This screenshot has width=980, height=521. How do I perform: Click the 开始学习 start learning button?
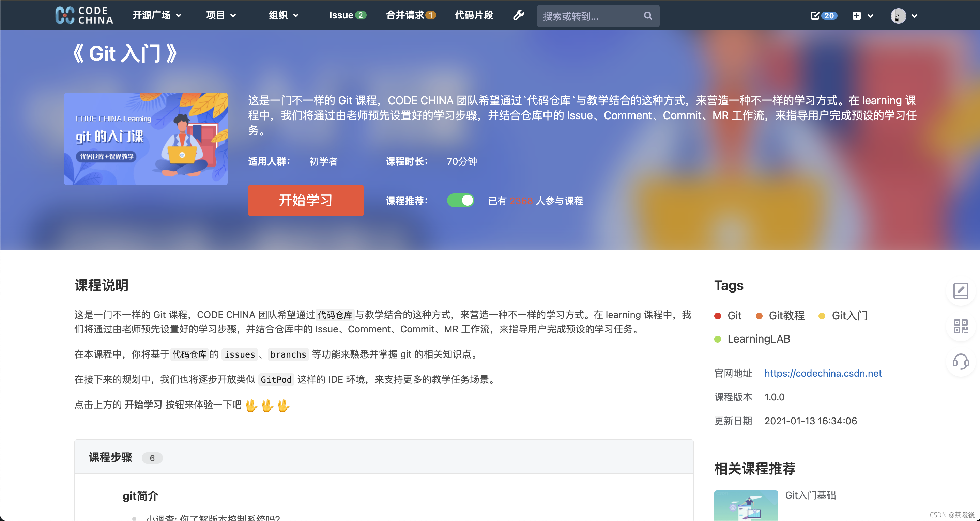pyautogui.click(x=306, y=201)
